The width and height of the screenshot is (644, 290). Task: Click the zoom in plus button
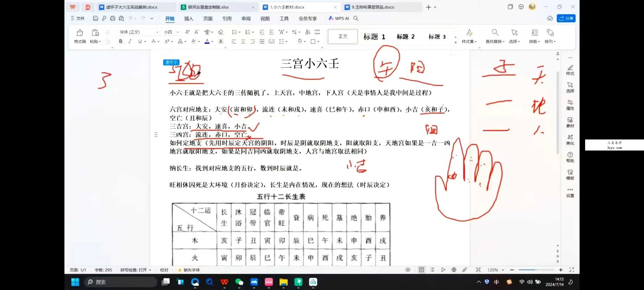[561, 270]
